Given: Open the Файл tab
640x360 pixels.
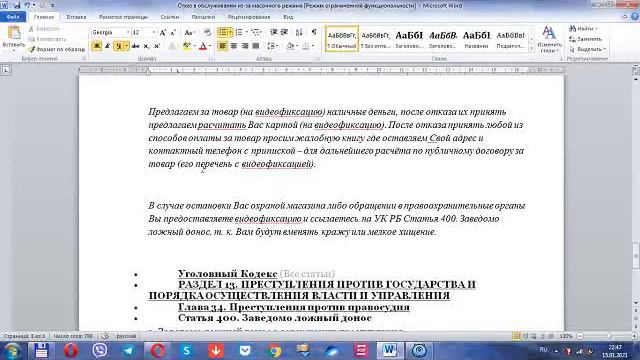Looking at the screenshot, I should point(13,17).
